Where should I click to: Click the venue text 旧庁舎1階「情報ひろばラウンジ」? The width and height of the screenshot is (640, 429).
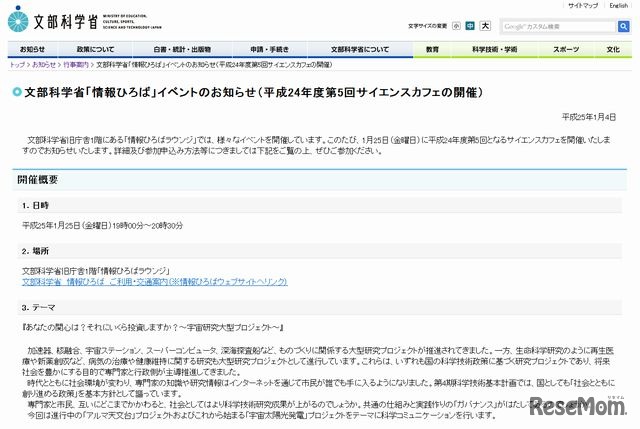(116, 271)
